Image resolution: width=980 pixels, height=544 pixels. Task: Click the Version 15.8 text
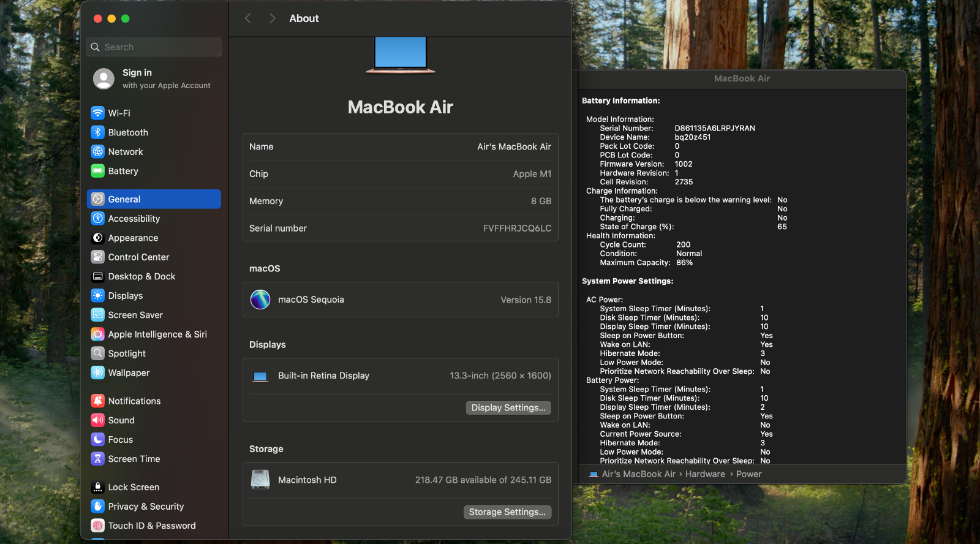click(x=526, y=300)
